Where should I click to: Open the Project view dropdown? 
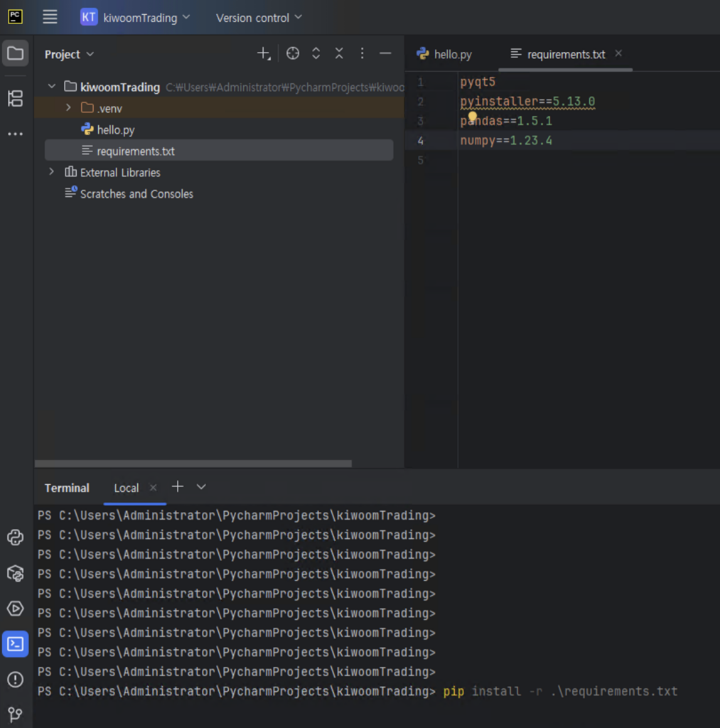tap(69, 54)
